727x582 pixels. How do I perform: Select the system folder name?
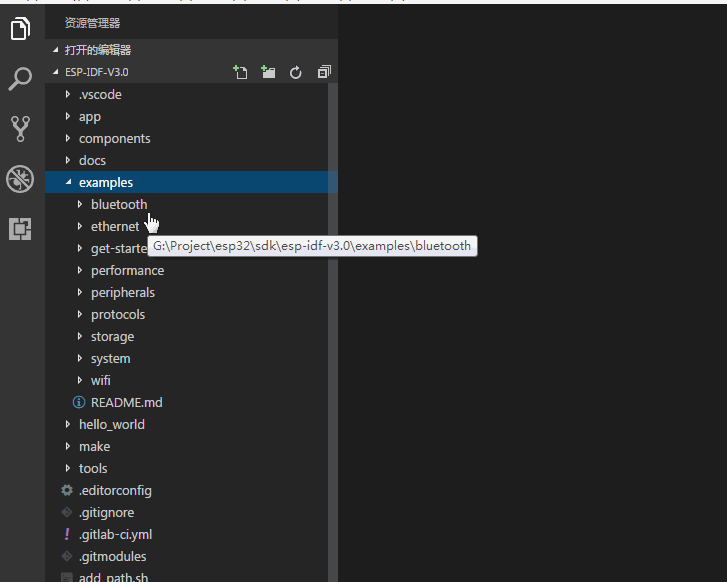click(x=110, y=358)
